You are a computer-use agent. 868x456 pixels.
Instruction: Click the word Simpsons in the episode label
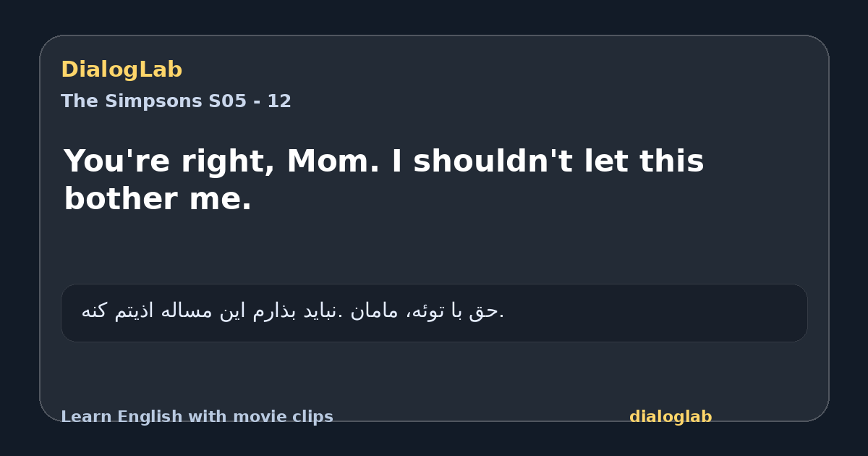point(153,101)
